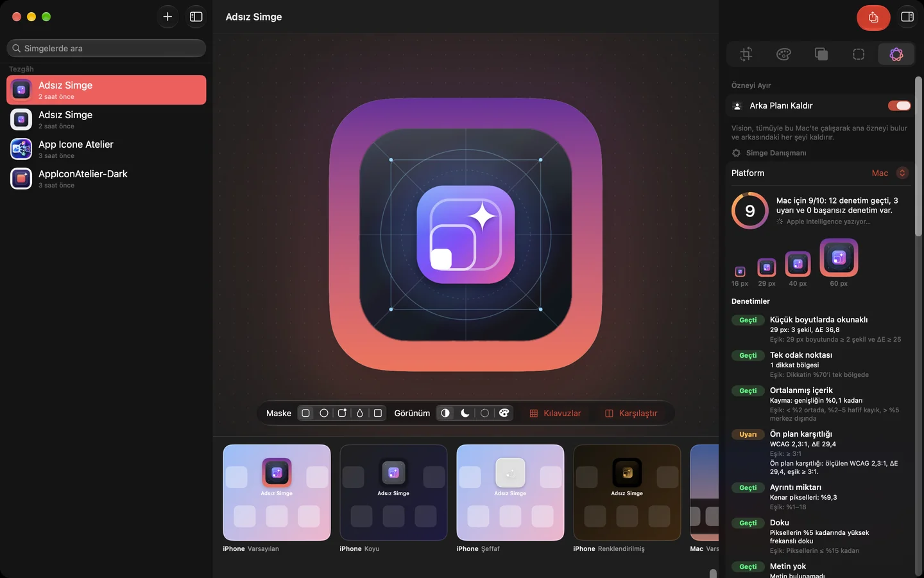Click the red share/export button
Screen dimensions: 924x578
(x=873, y=17)
